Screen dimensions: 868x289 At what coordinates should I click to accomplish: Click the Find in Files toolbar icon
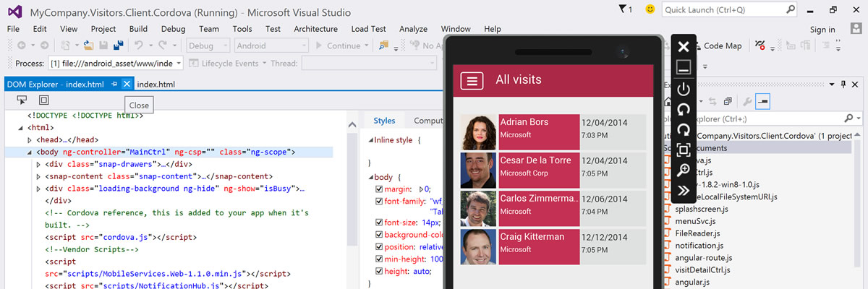pos(383,46)
